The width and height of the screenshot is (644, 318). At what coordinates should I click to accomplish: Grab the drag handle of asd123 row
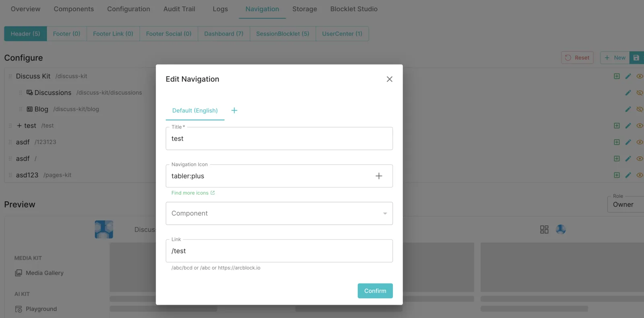coord(10,175)
